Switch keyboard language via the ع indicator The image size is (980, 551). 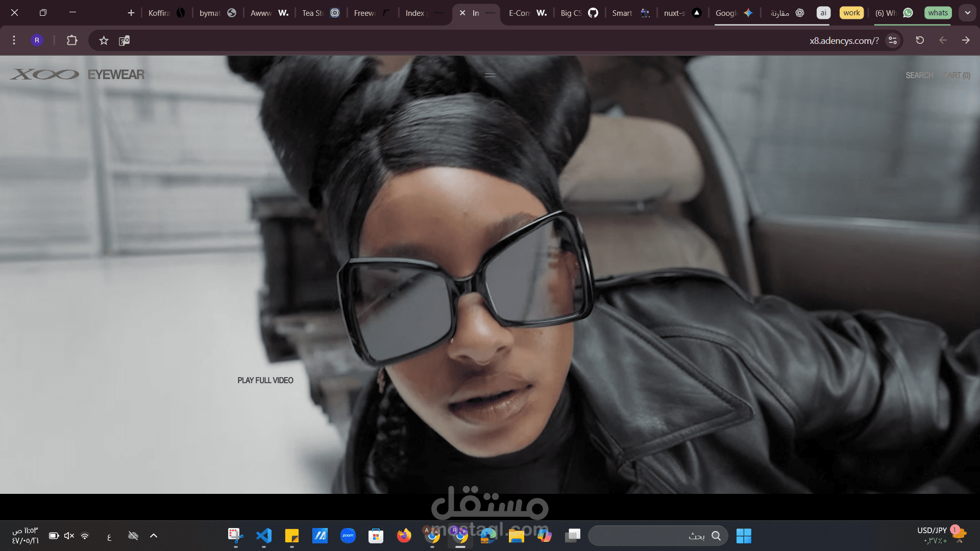point(109,536)
